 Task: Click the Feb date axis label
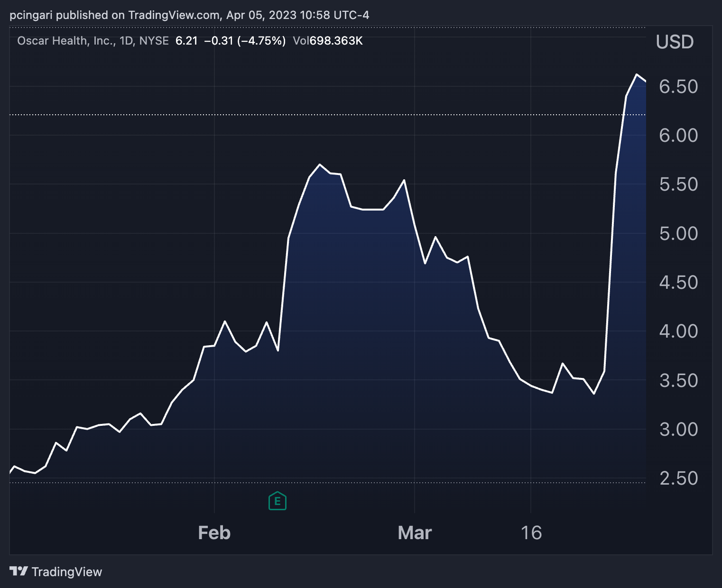214,533
